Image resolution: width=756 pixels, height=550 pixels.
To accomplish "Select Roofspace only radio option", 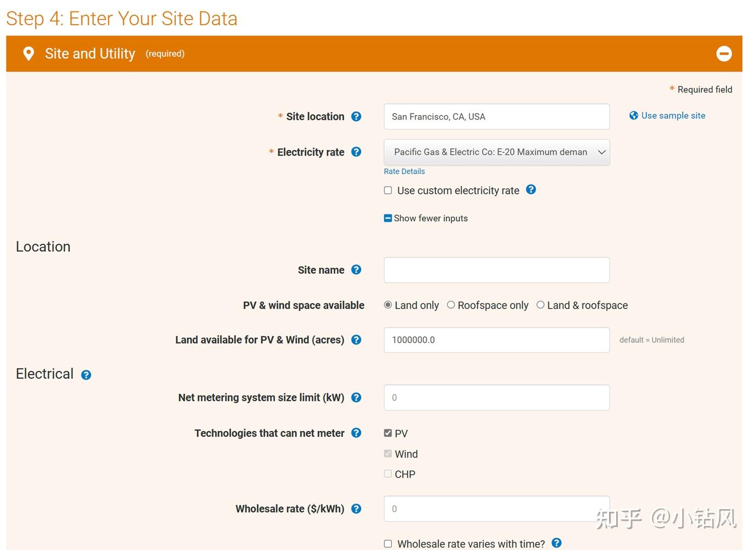I will pyautogui.click(x=451, y=305).
